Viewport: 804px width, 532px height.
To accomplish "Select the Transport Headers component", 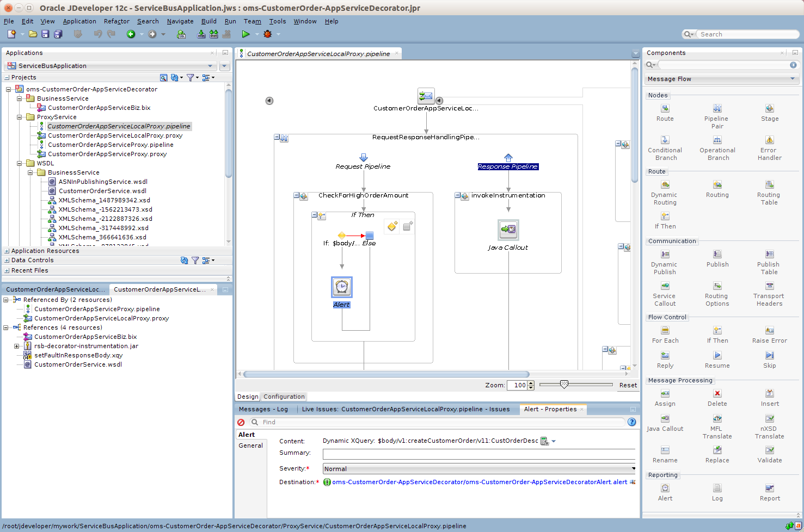I will click(x=769, y=294).
